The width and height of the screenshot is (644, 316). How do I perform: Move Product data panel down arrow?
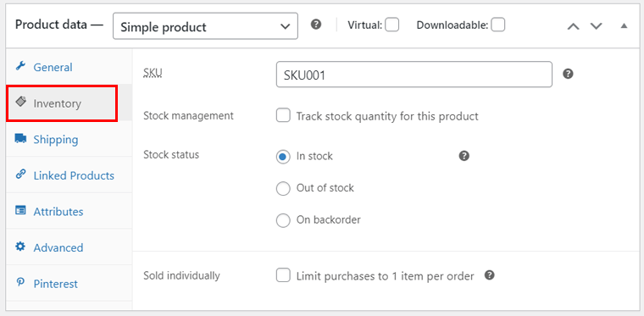(596, 26)
